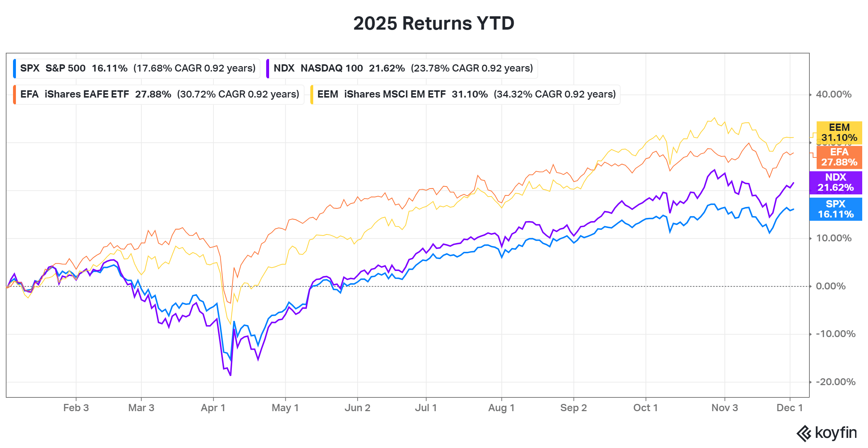Viewport: 868px width, 448px height.
Task: Click the blue SPX 16.11% value tag
Action: (835, 209)
